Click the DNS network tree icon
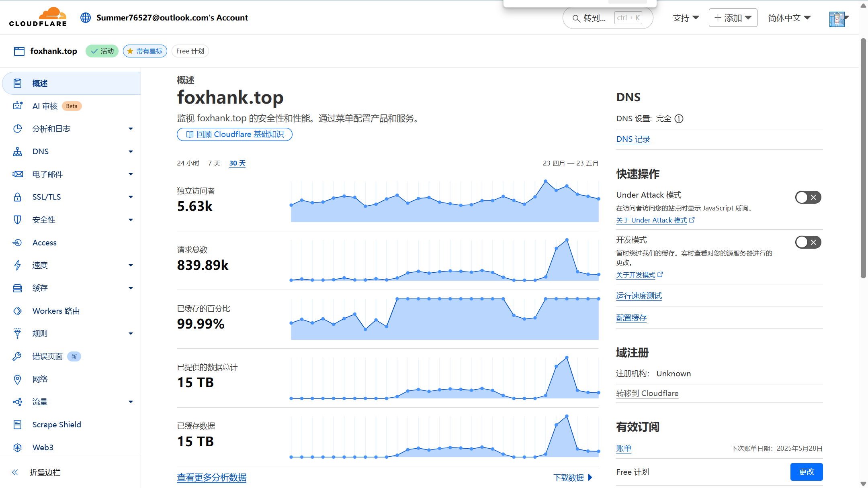Image resolution: width=868 pixels, height=488 pixels. click(x=17, y=151)
